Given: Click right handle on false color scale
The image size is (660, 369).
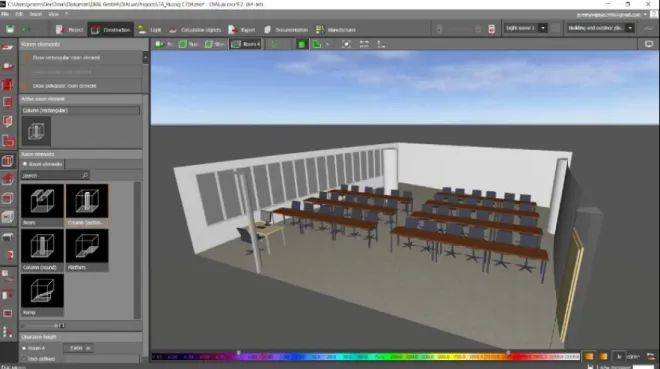Looking at the screenshot, I should 508,353.
